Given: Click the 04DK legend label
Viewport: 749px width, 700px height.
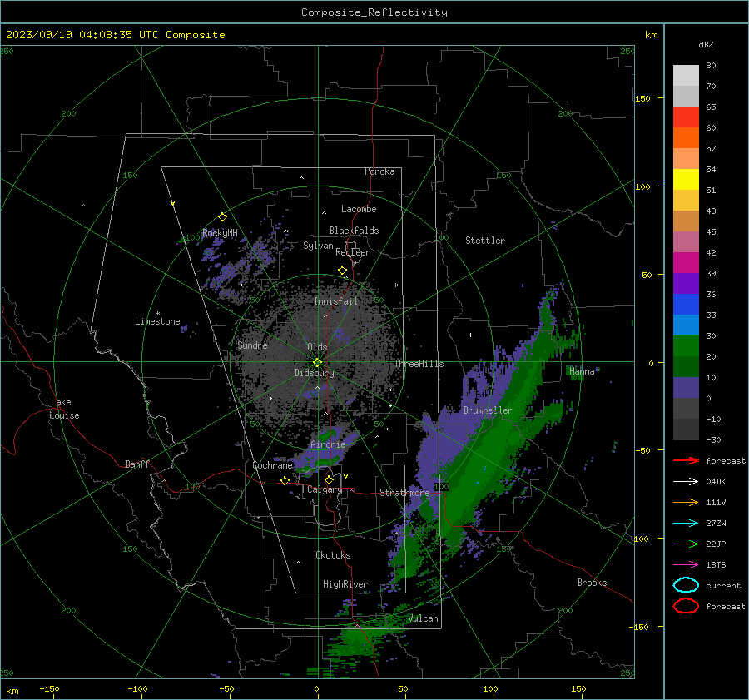Looking at the screenshot, I should (716, 482).
